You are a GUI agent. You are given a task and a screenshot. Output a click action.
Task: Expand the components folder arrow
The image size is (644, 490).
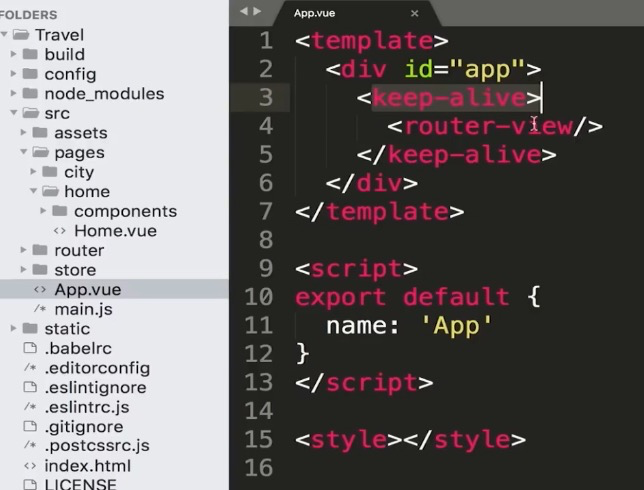pos(43,211)
